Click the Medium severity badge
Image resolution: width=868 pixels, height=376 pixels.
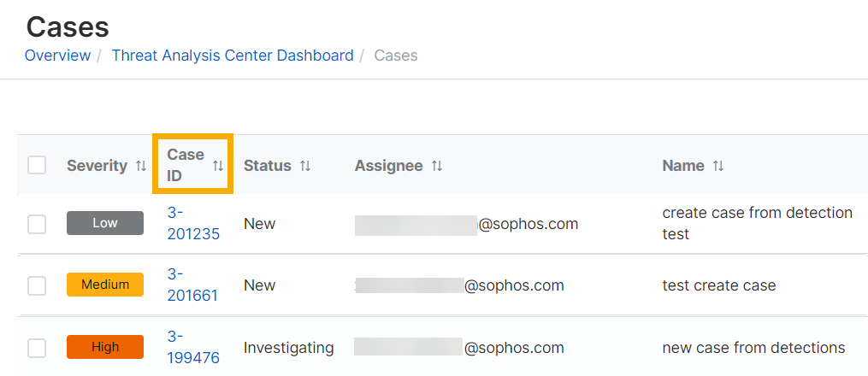[105, 285]
